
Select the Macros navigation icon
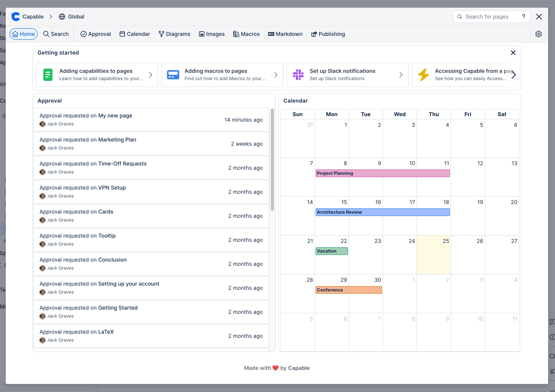(236, 34)
